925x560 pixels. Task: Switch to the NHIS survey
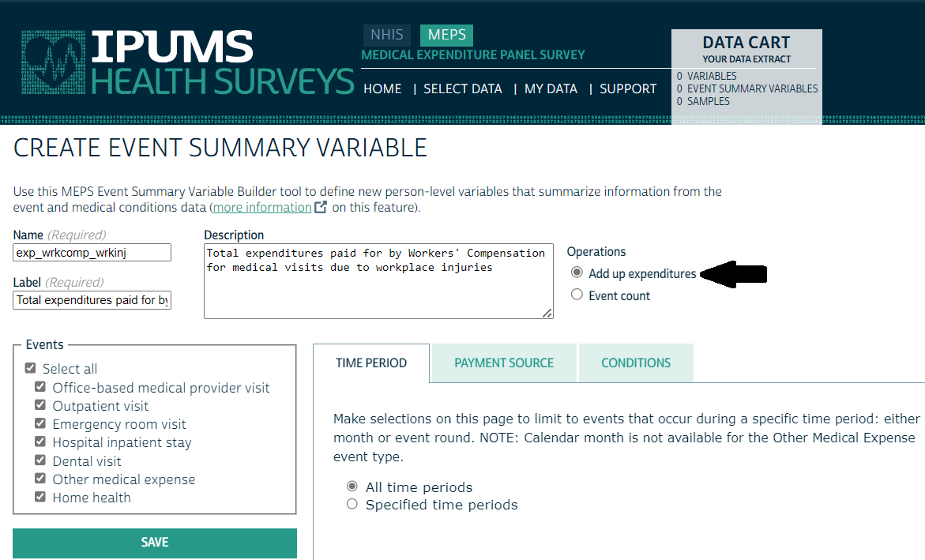coord(386,35)
